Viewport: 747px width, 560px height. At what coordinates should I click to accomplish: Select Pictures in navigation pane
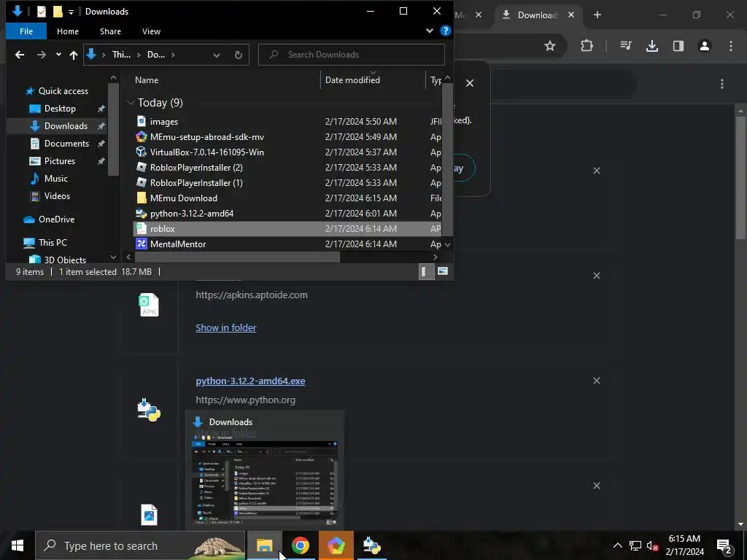60,161
